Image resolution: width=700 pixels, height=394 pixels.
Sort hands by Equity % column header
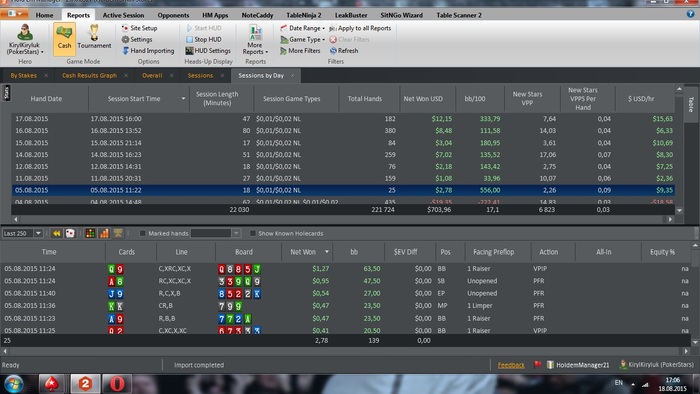(662, 252)
